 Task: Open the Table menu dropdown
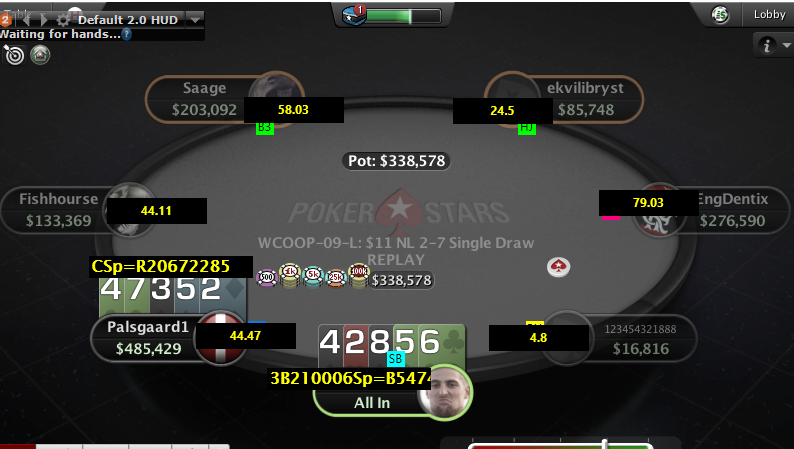18,12
